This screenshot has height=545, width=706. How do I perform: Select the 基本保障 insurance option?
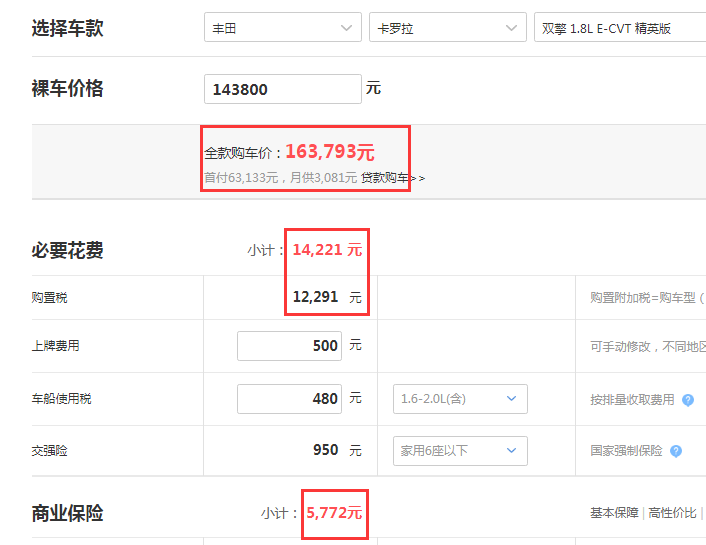[614, 513]
